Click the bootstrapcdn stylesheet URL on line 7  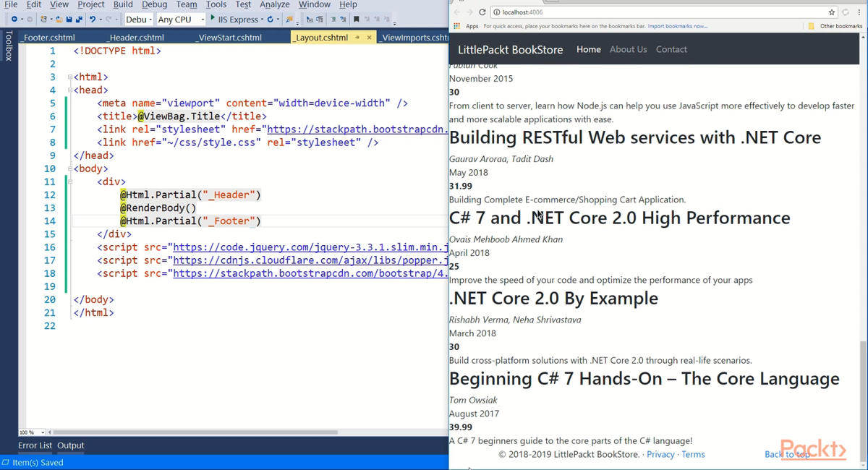click(x=357, y=129)
